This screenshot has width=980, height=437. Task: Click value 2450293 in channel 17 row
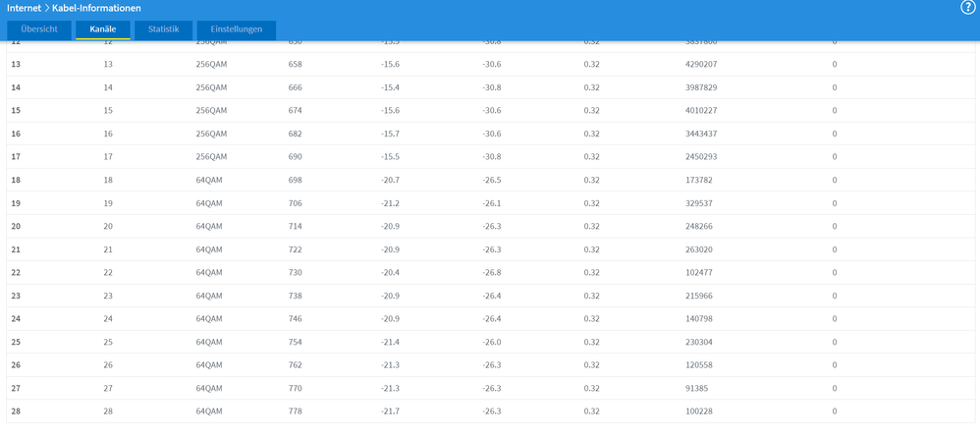(x=701, y=157)
